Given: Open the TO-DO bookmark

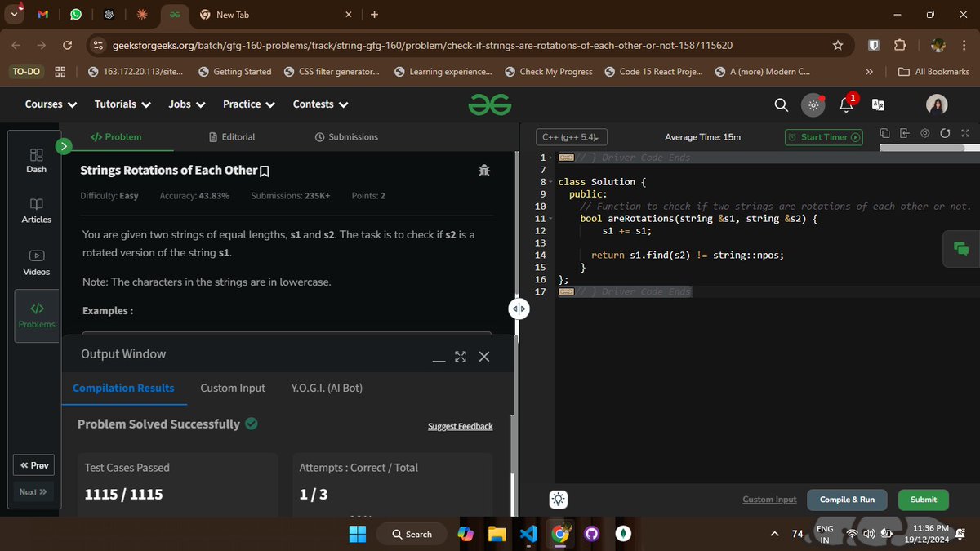Looking at the screenshot, I should [26, 72].
